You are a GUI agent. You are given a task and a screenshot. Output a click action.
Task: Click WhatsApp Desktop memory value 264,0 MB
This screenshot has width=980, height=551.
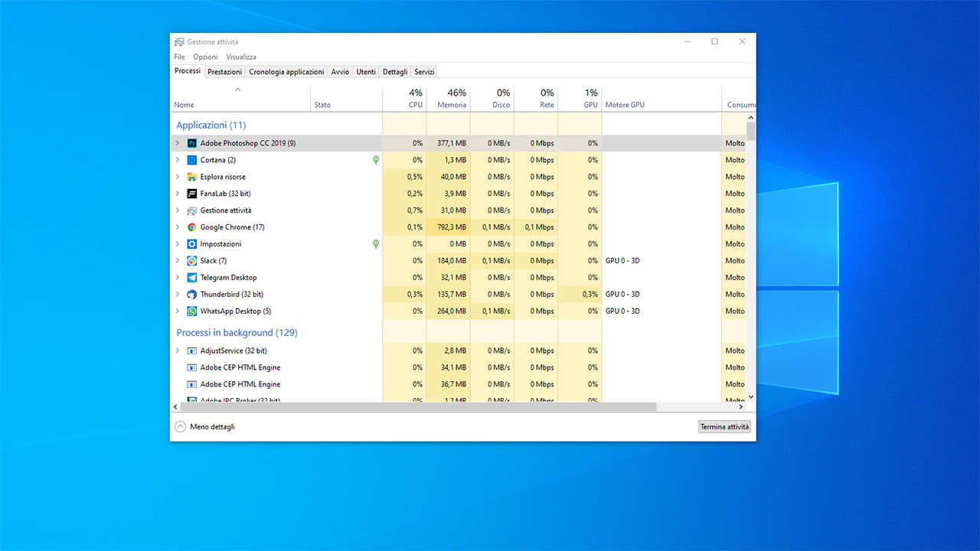[x=452, y=311]
